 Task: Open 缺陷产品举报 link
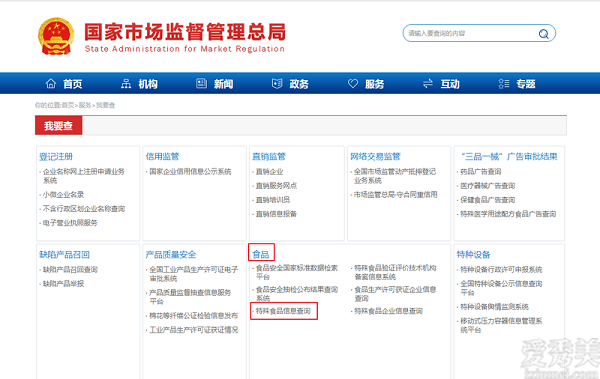point(63,284)
